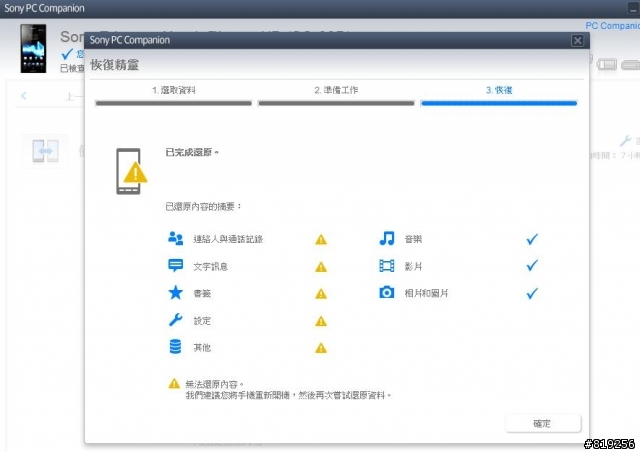Click the 連絡人與通話記錄 label
640x452 pixels.
pos(228,239)
